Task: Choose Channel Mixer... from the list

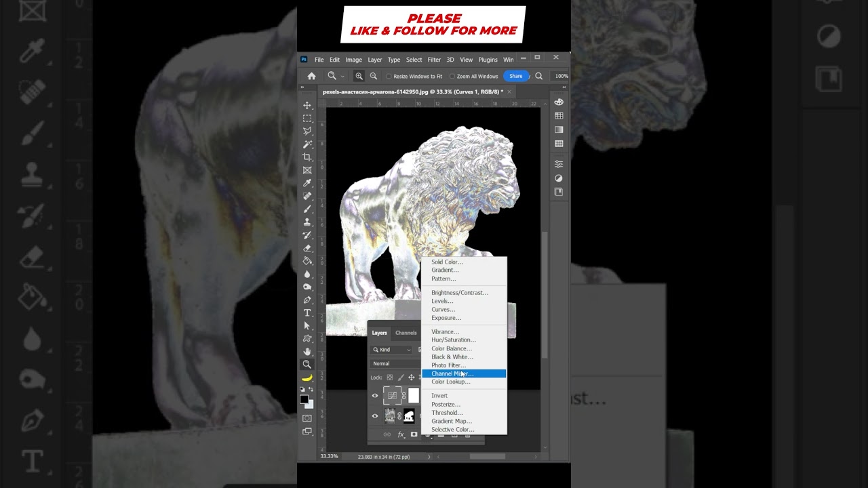Action: click(x=464, y=373)
